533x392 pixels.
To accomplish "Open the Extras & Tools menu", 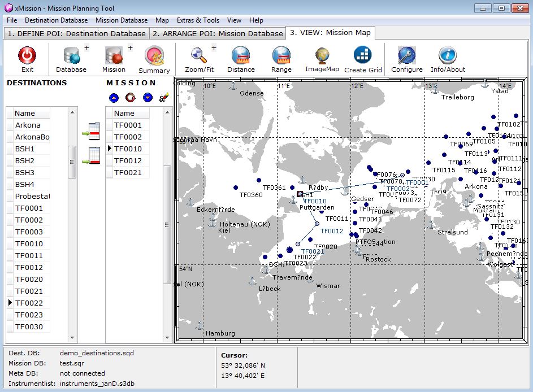I will point(198,20).
